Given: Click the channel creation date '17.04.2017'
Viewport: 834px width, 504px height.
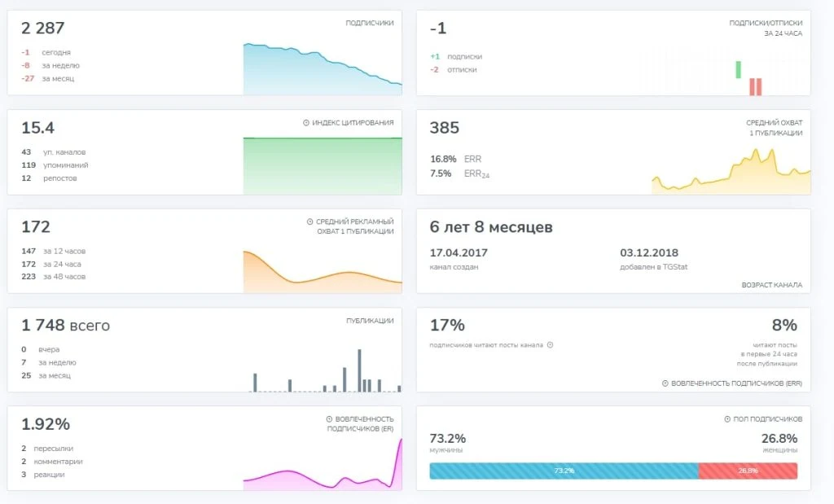Looking at the screenshot, I should (x=459, y=252).
